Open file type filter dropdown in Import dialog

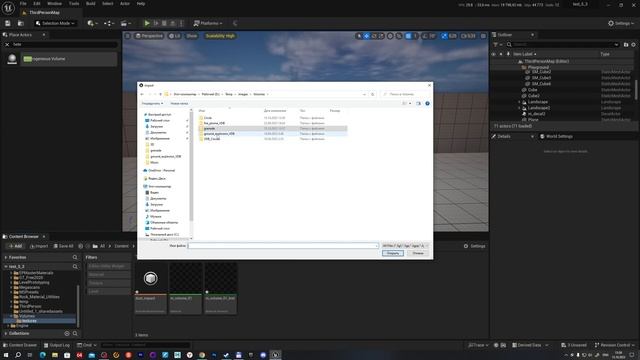coord(404,246)
